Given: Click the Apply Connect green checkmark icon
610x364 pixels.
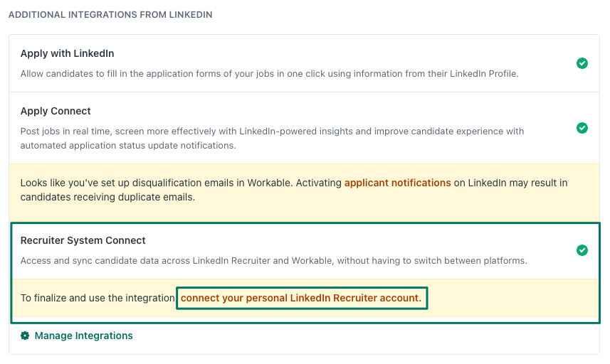Looking at the screenshot, I should (582, 128).
